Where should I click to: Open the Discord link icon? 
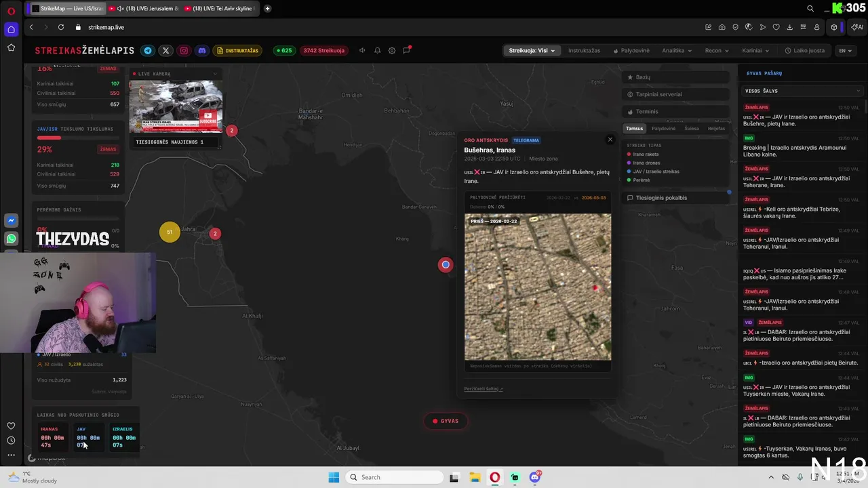[201, 50]
